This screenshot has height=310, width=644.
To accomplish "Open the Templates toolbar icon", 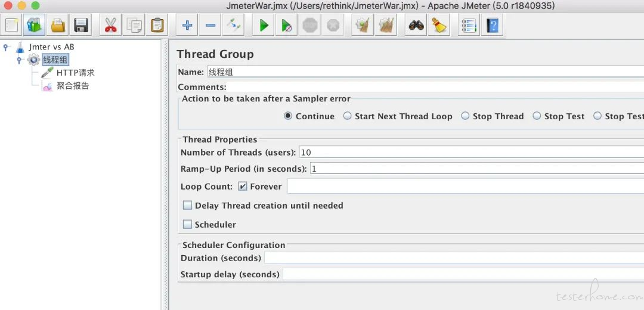I will pos(35,26).
